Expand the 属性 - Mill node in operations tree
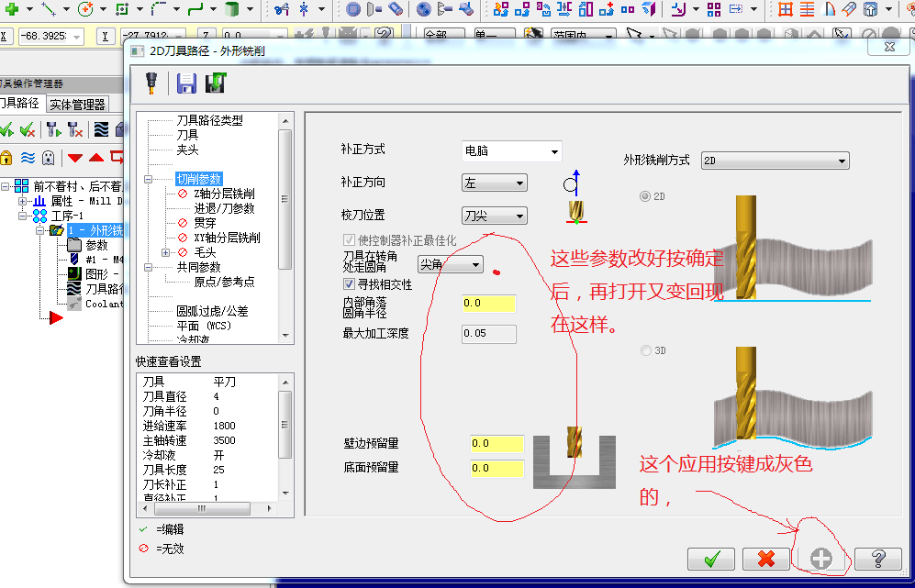 pos(23,201)
